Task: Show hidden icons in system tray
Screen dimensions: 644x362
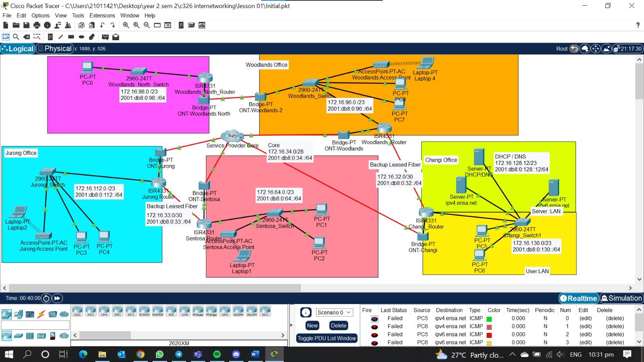Action: (513, 355)
